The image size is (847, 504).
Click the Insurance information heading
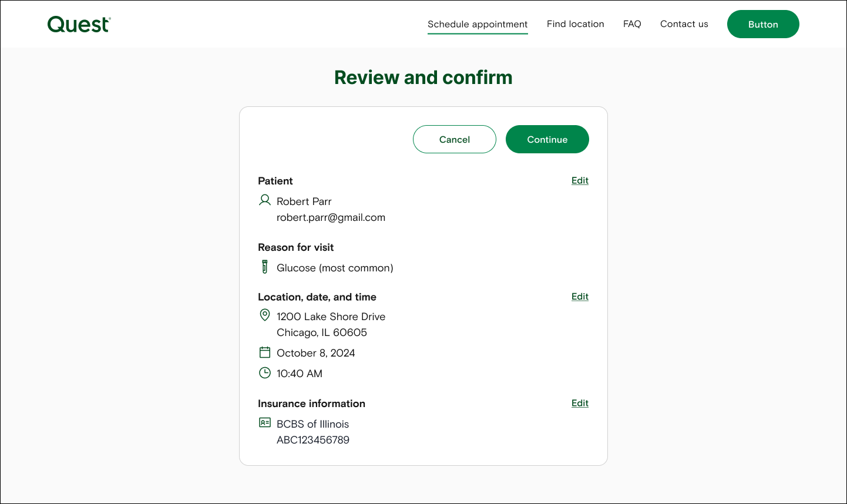[312, 404]
